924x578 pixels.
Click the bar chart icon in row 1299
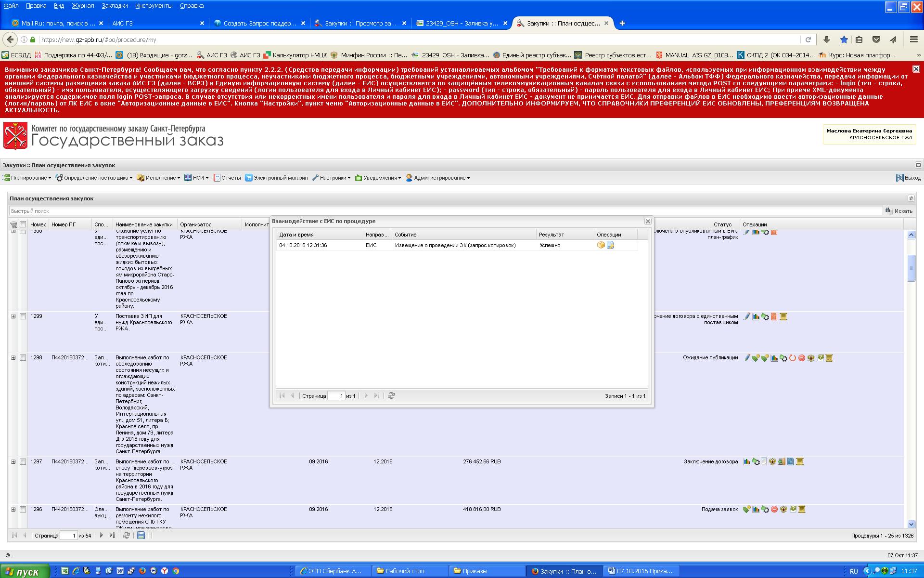coord(756,316)
